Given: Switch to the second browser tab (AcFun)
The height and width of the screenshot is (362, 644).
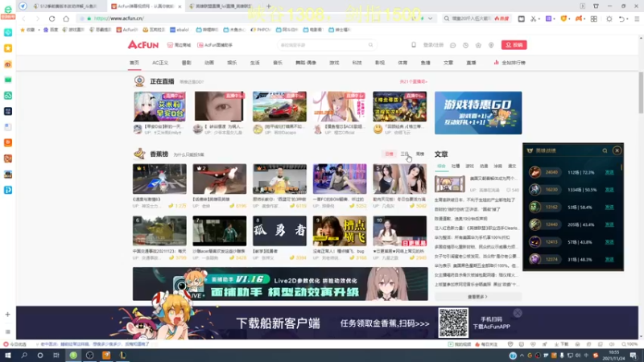Looking at the screenshot, I should point(146,6).
